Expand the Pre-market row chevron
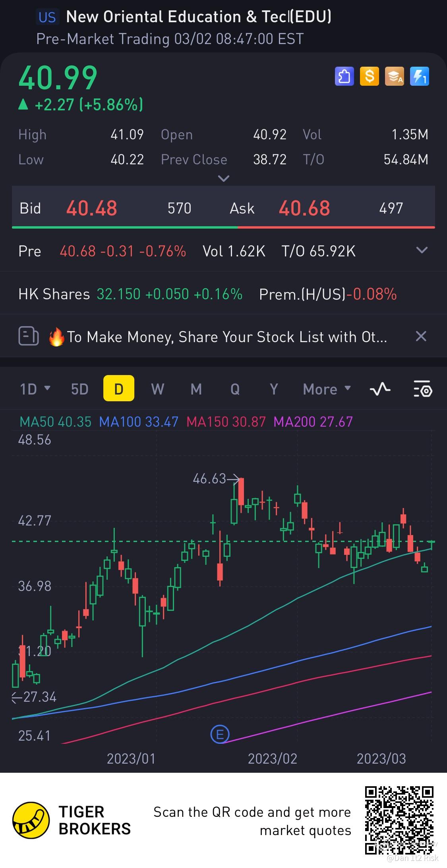Screen dimensions: 447x868 click(x=422, y=250)
